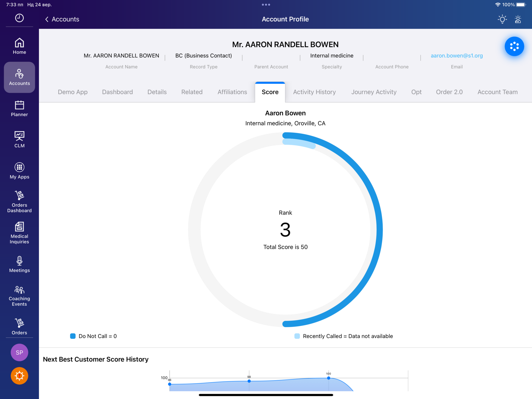Open CLM presentations icon
This screenshot has width=532, height=399.
point(19,140)
